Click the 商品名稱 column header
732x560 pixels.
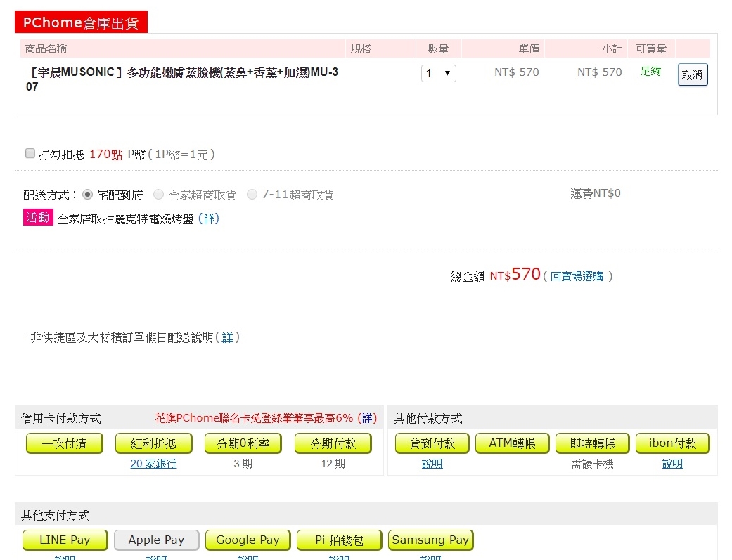pyautogui.click(x=46, y=48)
